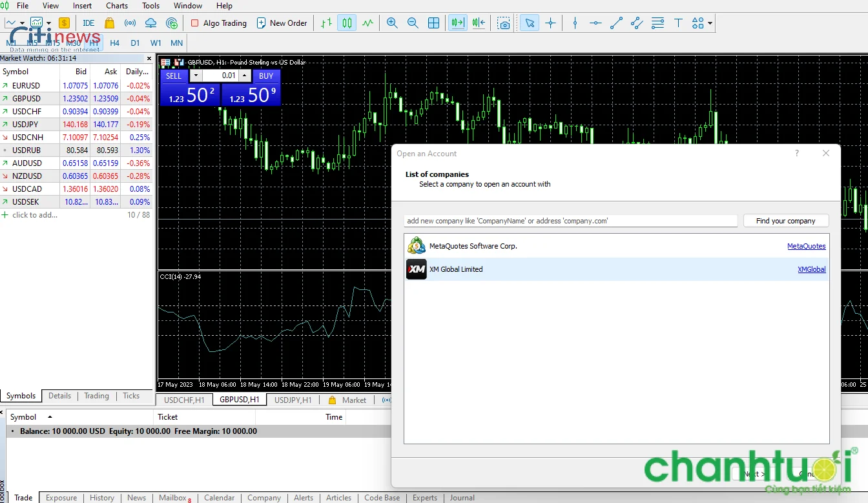Open the History tab in Toolbox
Image resolution: width=868 pixels, height=503 pixels.
[102, 498]
